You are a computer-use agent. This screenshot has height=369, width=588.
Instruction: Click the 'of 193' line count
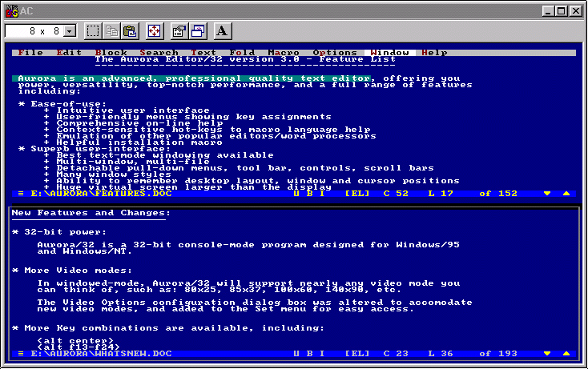[x=498, y=354]
